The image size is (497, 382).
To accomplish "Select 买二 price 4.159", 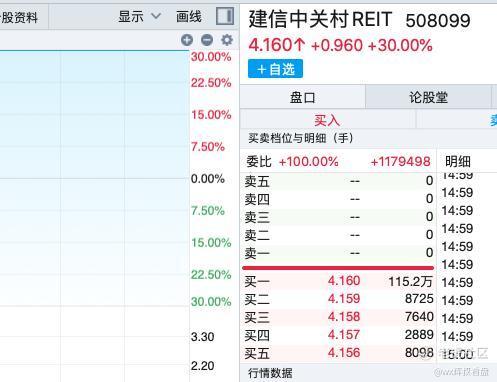I will [x=344, y=299].
